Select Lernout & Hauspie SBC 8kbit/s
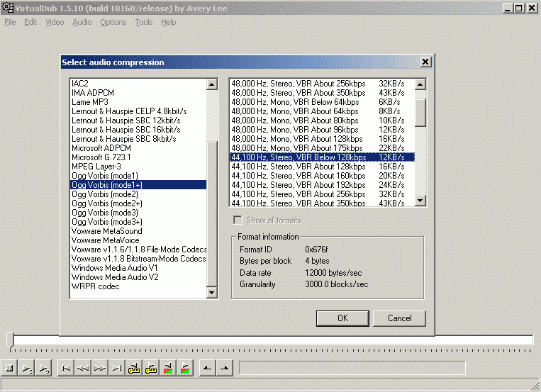 (138, 139)
